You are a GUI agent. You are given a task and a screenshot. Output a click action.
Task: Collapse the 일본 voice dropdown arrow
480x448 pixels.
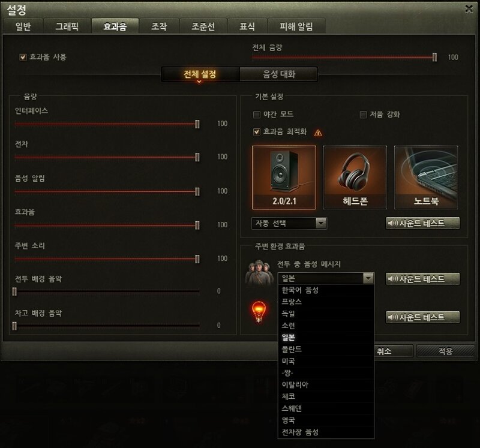[368, 278]
